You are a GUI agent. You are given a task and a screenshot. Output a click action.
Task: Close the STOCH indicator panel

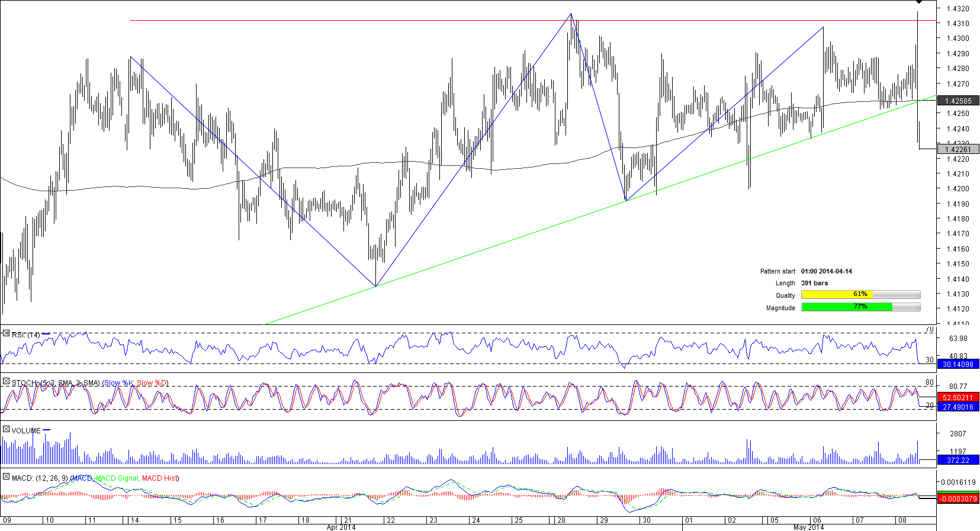(6, 382)
